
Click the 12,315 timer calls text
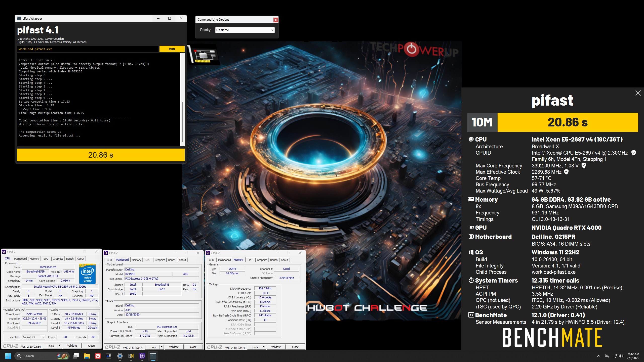click(555, 280)
